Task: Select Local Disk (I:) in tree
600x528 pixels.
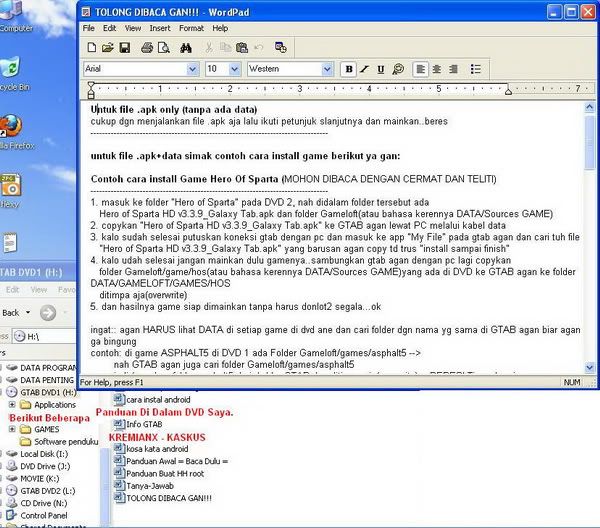Action: [38, 454]
